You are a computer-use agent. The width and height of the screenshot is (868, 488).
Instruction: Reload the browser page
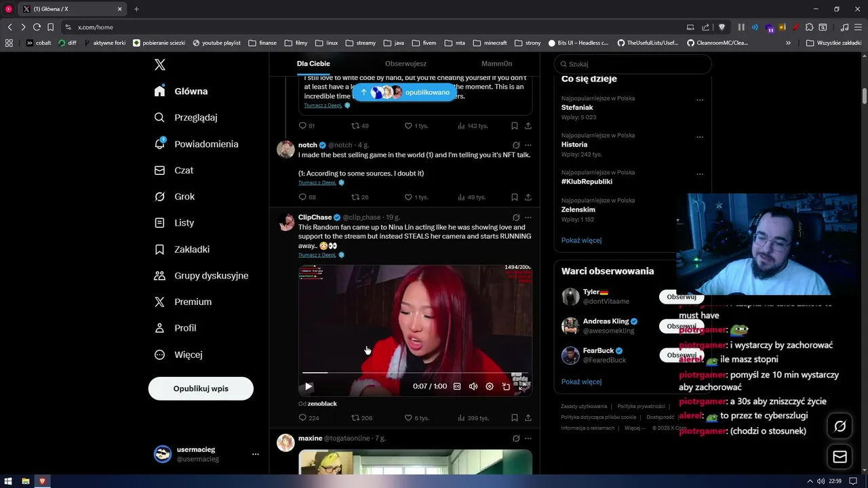coord(37,27)
